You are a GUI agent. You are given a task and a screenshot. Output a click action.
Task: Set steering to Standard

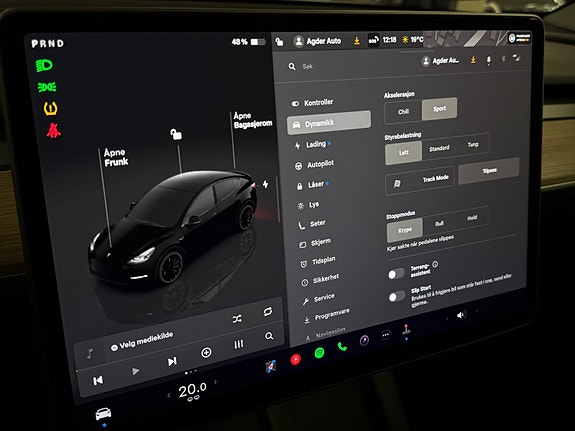(439, 148)
